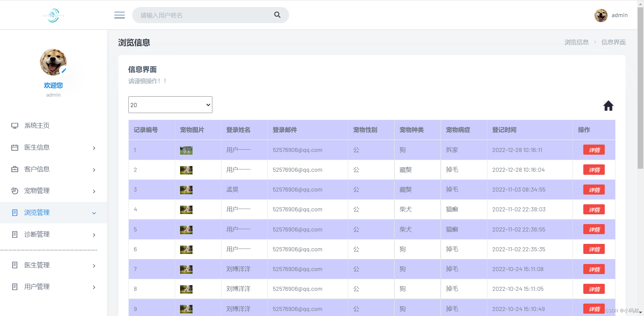Click the document icon beside 诊断管理
Viewport: 644px width, 316px height.
tap(15, 234)
